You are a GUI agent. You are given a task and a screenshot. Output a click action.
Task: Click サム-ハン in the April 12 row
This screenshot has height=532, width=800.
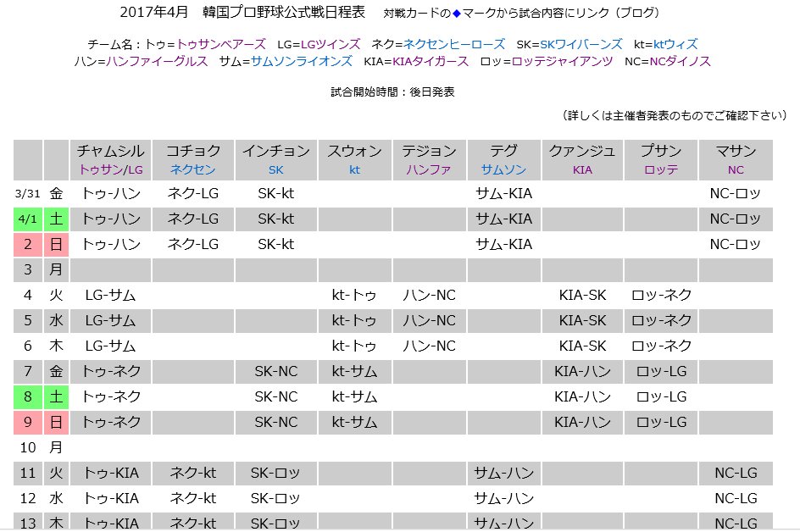[x=503, y=499]
